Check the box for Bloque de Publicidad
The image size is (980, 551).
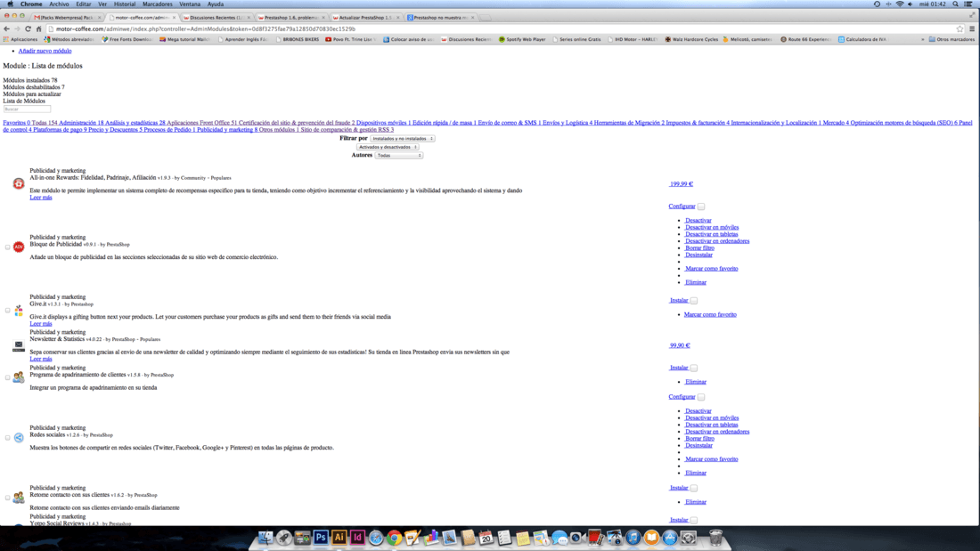(x=7, y=247)
